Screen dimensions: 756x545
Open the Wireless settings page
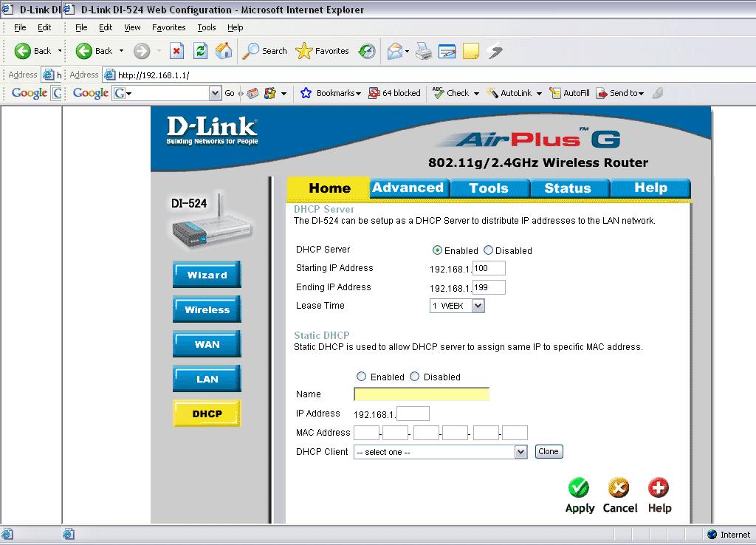point(207,309)
